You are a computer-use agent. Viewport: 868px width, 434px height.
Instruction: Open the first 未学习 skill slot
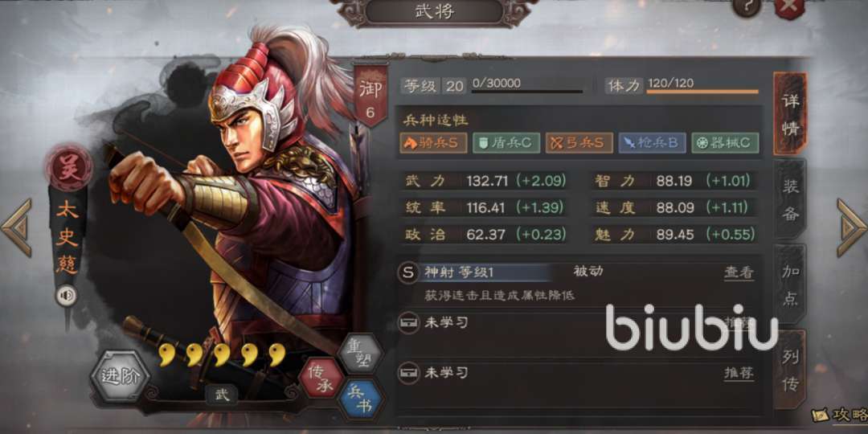pyautogui.click(x=576, y=323)
